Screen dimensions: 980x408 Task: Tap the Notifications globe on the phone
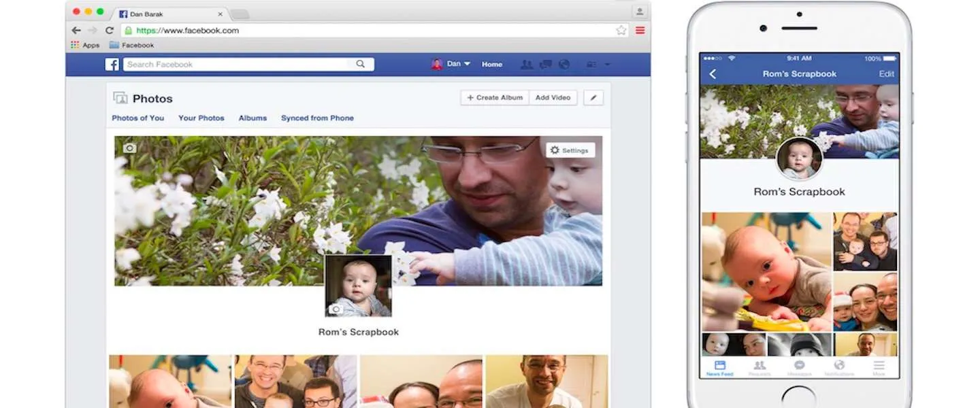pyautogui.click(x=840, y=365)
